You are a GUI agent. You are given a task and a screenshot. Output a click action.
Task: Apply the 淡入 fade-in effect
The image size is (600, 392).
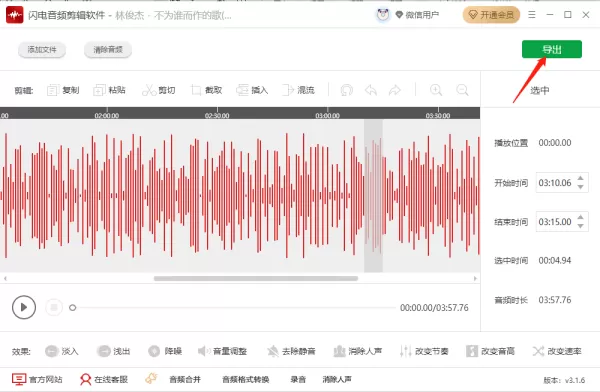click(x=62, y=351)
